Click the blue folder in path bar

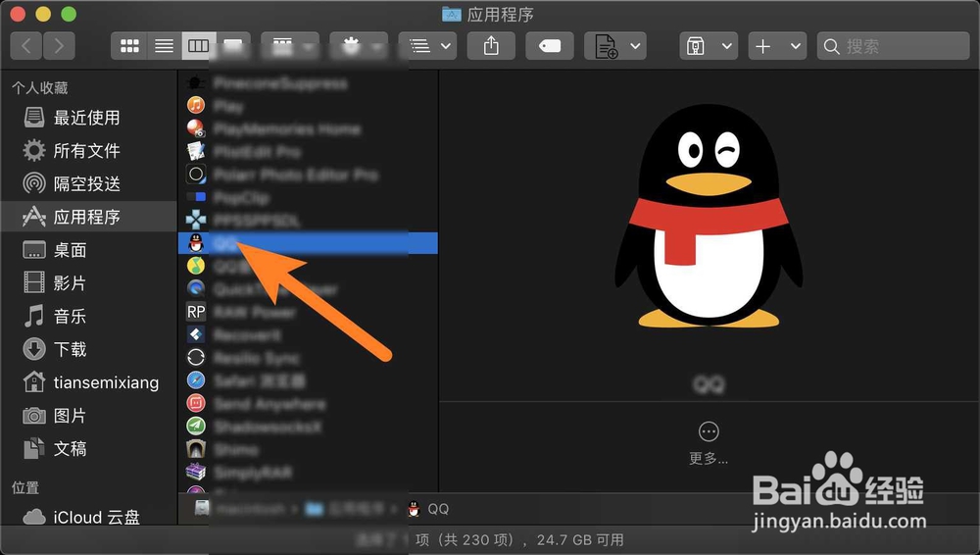pos(314,509)
